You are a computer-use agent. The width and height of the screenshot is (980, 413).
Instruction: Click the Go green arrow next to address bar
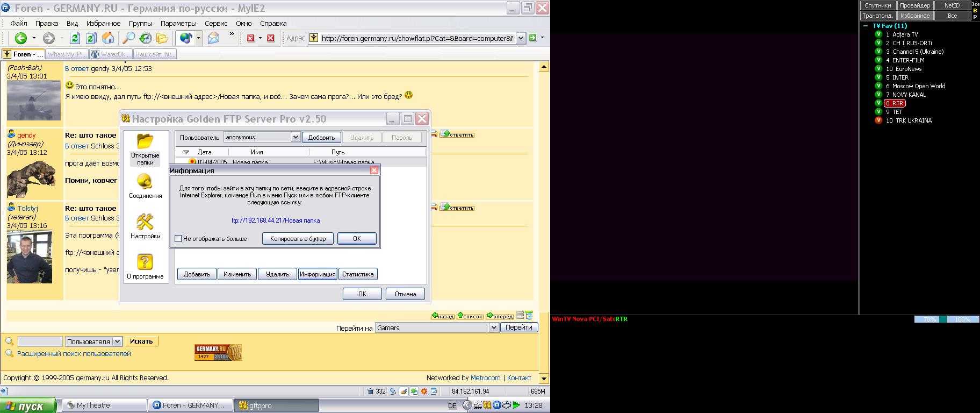[x=533, y=38]
